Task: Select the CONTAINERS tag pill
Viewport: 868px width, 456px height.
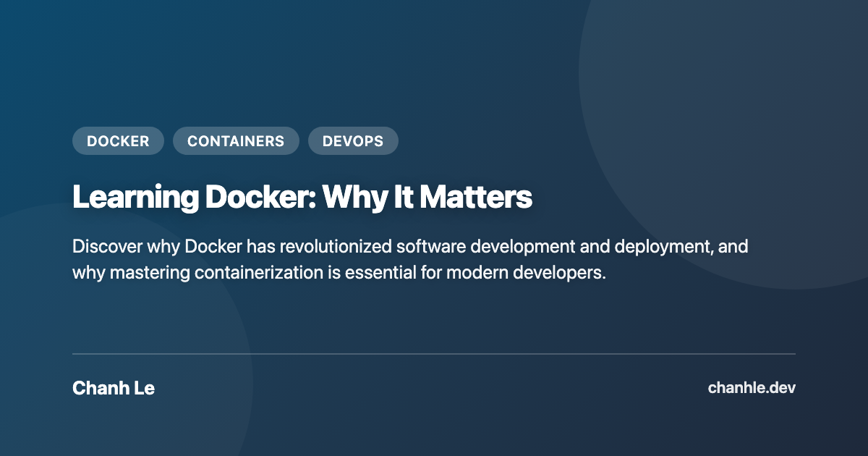Action: coord(236,141)
